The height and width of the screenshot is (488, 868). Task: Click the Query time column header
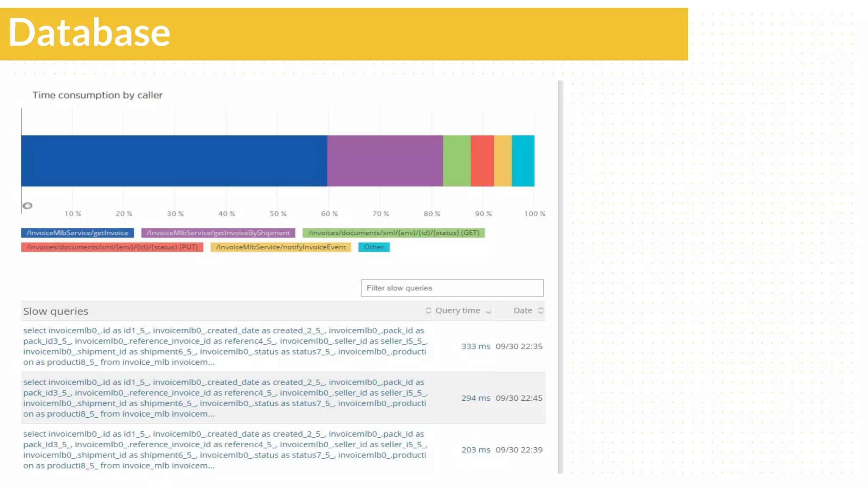point(458,311)
